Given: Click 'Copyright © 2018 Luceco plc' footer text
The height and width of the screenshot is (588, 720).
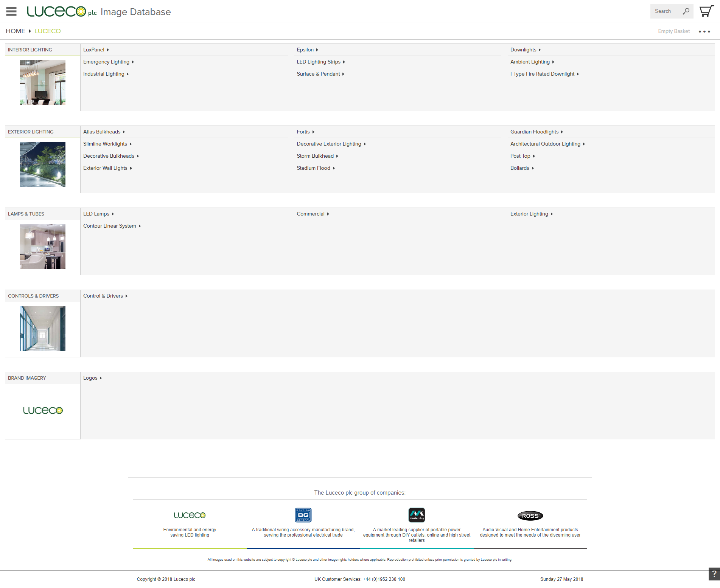Looking at the screenshot, I should click(x=166, y=579).
